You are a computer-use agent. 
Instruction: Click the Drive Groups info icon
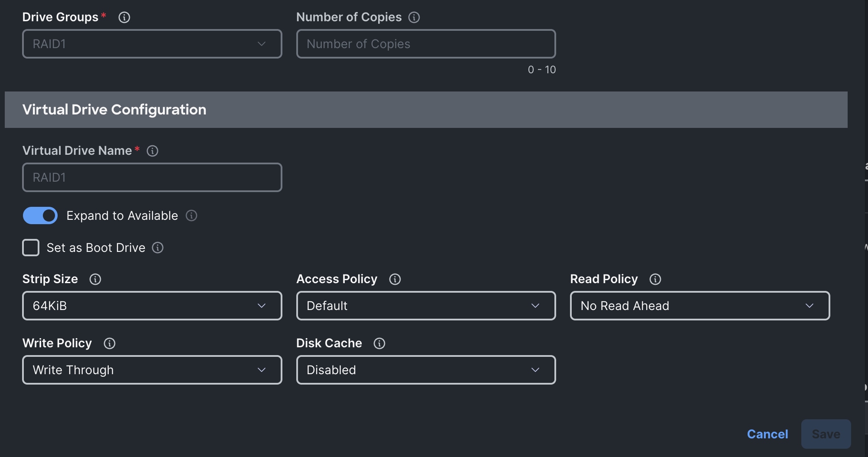click(124, 17)
